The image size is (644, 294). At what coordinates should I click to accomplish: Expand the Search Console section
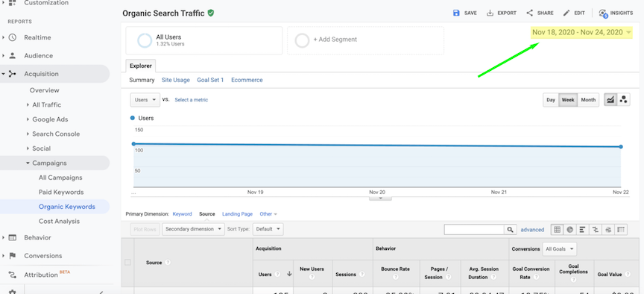click(x=28, y=134)
